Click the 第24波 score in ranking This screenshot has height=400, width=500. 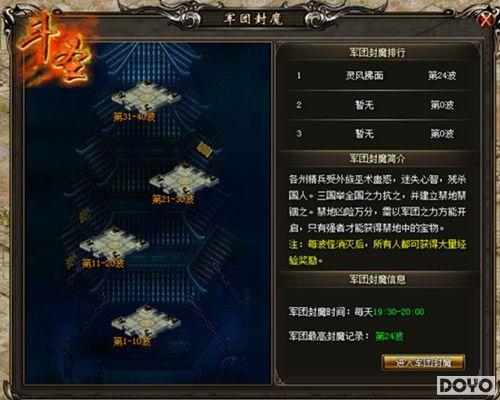(442, 76)
